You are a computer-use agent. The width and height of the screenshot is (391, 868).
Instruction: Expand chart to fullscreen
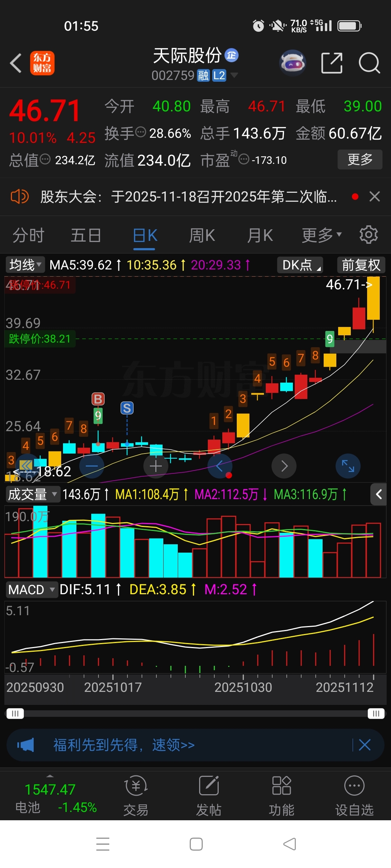tap(348, 466)
